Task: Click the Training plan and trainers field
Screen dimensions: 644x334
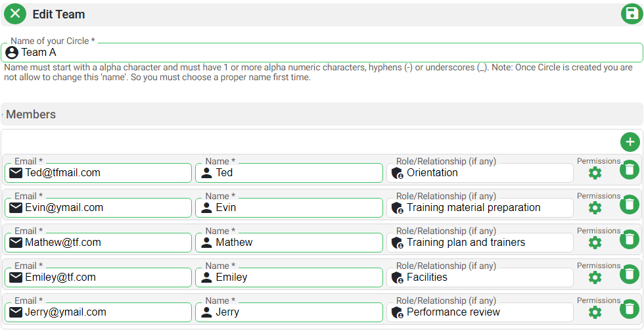Action: 486,243
